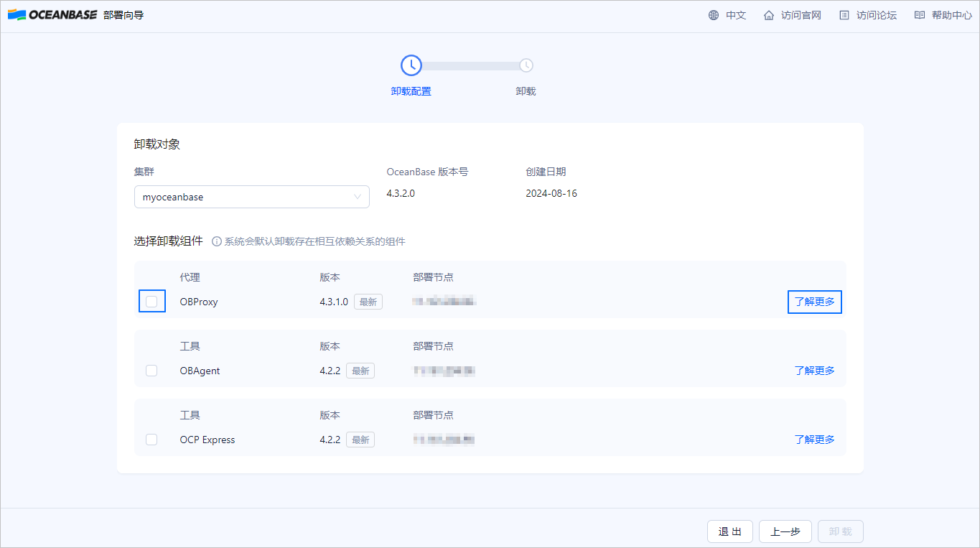This screenshot has width=980, height=548.
Task: Click the OceanBase 版本号 label
Action: (x=427, y=172)
